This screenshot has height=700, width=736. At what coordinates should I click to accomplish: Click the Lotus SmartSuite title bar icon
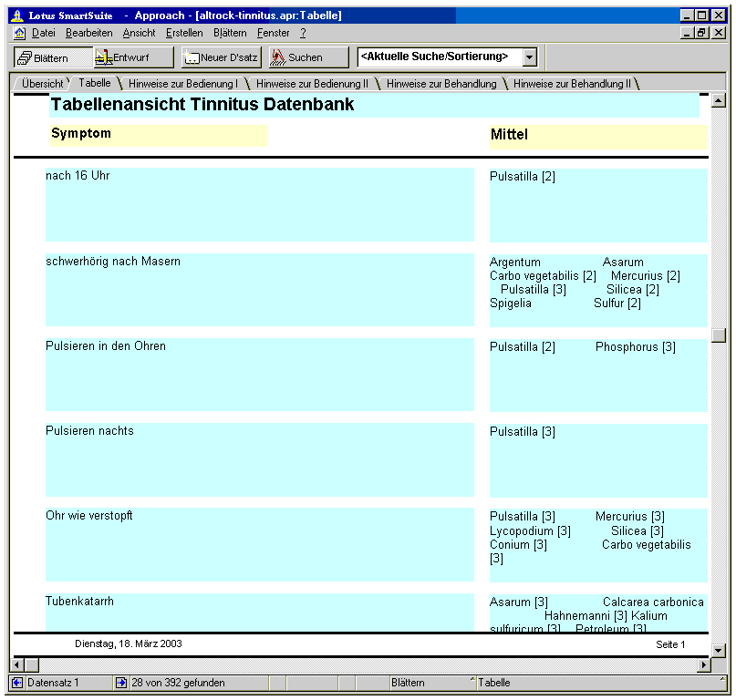point(17,15)
